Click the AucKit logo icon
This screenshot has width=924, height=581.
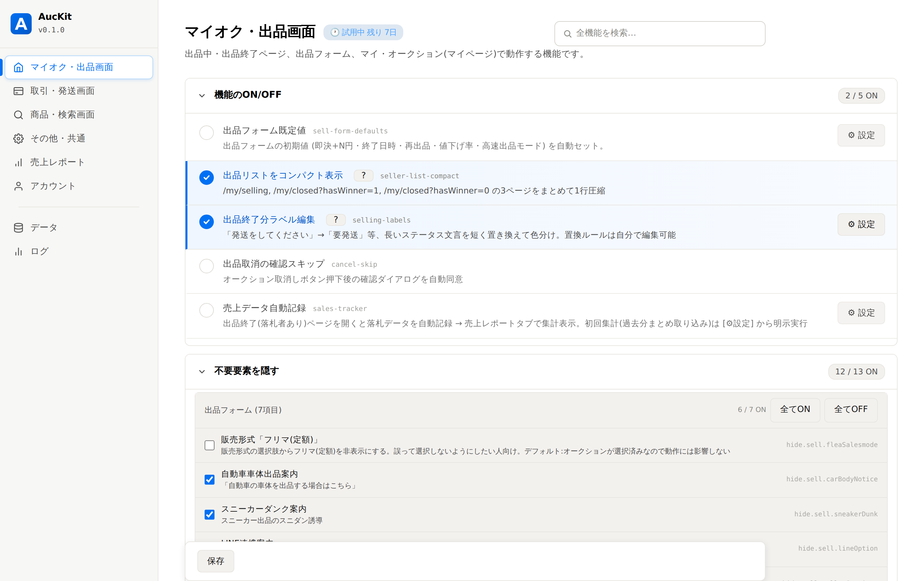tap(21, 23)
